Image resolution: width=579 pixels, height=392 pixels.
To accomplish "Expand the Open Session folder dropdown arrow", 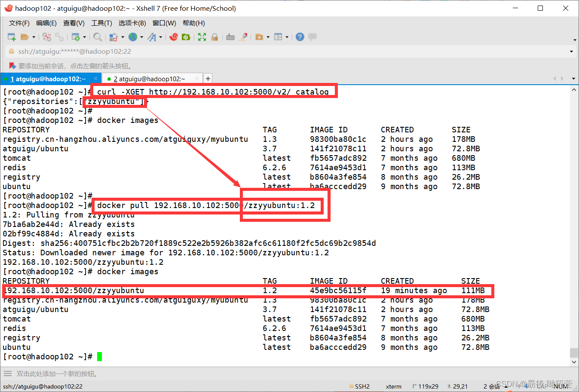I will pos(34,37).
